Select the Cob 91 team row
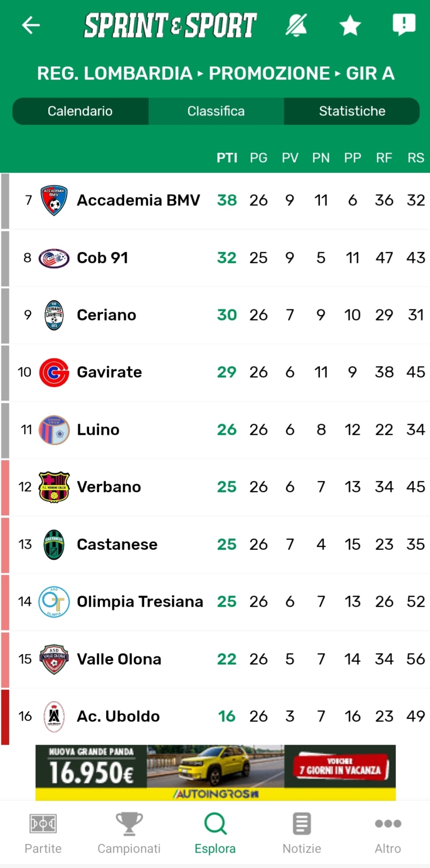430x868 pixels. [215, 258]
